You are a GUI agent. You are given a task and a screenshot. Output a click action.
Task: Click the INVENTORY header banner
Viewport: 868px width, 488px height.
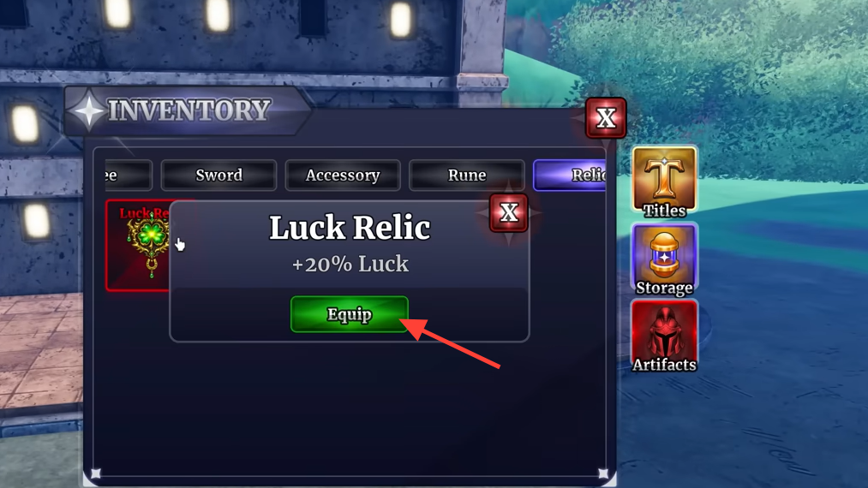click(189, 110)
